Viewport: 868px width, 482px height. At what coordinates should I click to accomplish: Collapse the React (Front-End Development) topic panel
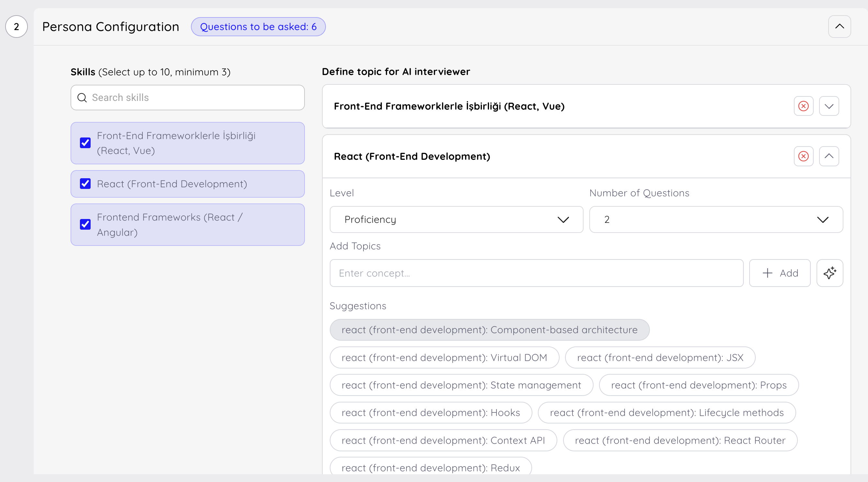pos(829,156)
